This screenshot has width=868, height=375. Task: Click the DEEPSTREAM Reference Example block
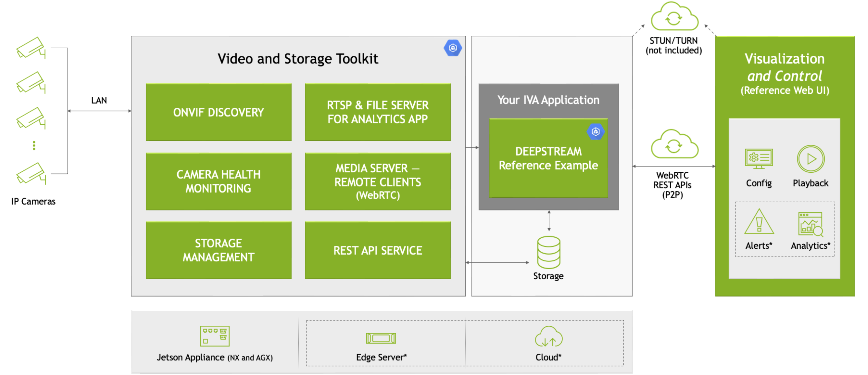click(x=548, y=158)
